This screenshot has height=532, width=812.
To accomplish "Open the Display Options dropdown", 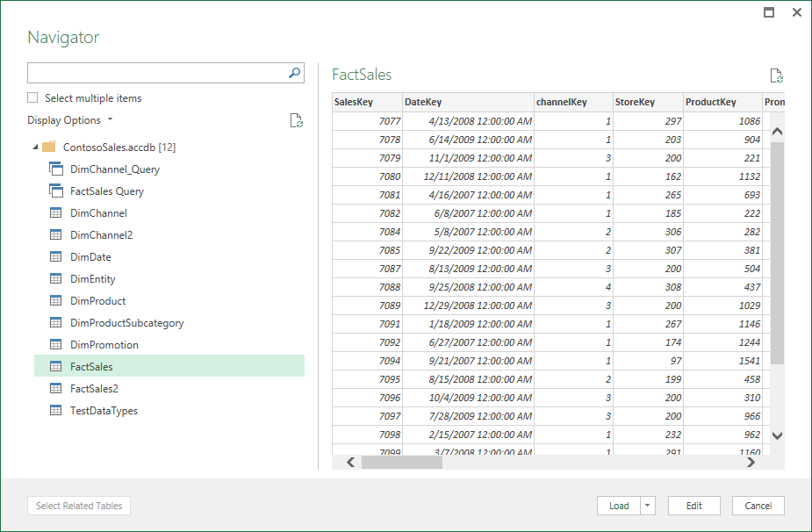I will pyautogui.click(x=69, y=120).
